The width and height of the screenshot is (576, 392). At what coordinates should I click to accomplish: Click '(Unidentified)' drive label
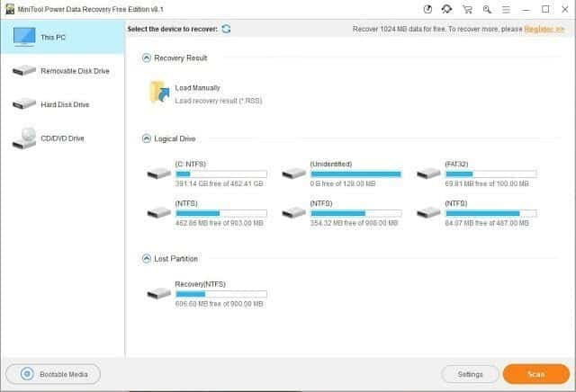(331, 164)
